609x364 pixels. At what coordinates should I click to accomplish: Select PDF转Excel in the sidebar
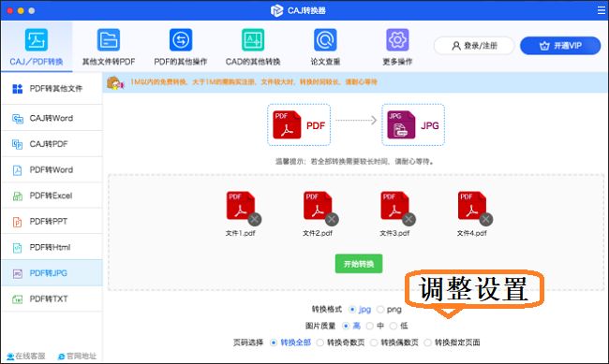[x=52, y=196]
